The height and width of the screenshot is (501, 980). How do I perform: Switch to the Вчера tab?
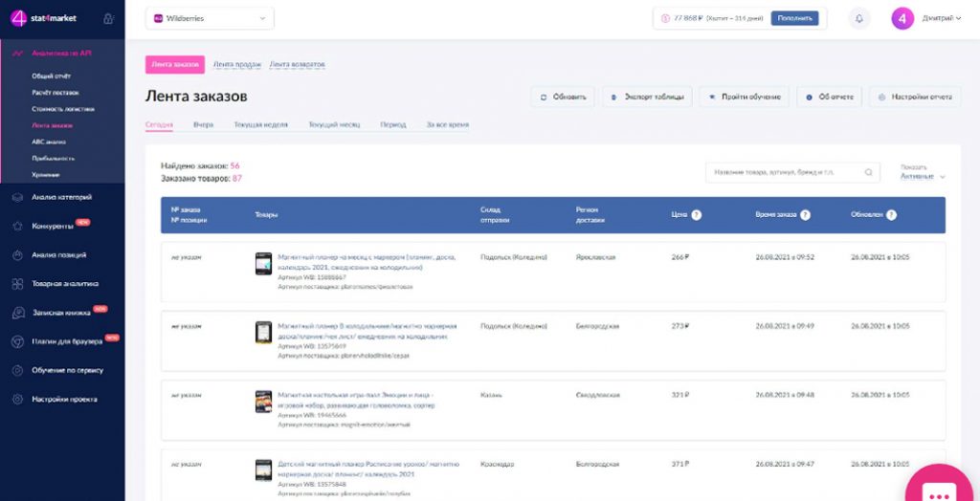(x=203, y=124)
